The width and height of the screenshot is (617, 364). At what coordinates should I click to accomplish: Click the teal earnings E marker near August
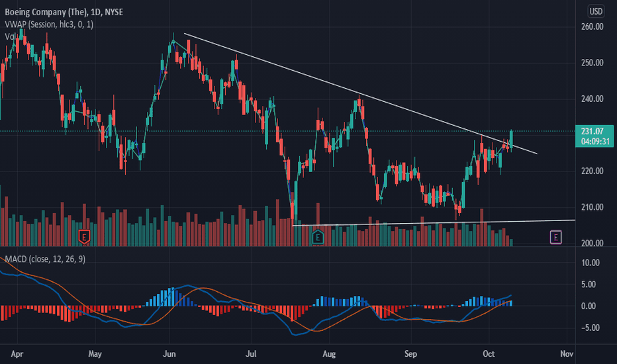[x=318, y=236]
